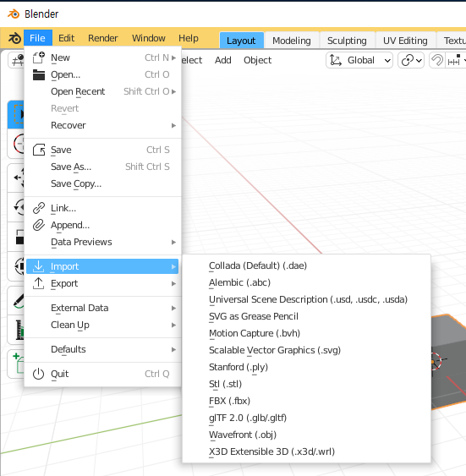Open the File menu

(x=38, y=38)
